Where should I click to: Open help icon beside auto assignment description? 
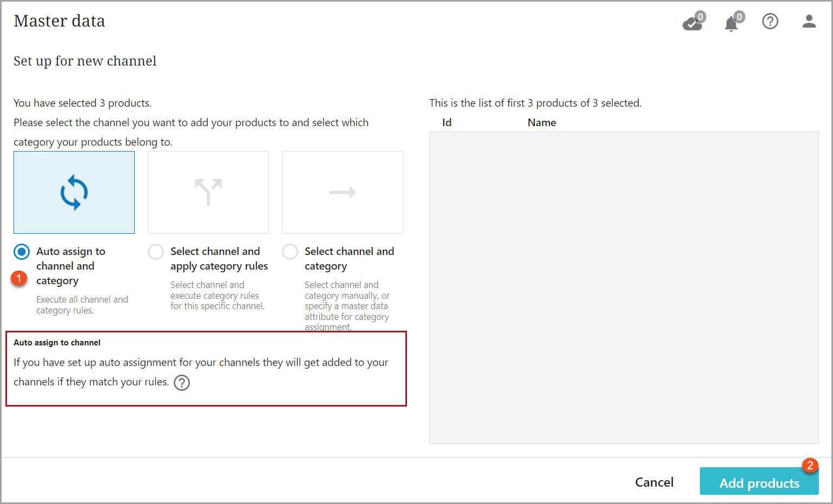(x=182, y=383)
